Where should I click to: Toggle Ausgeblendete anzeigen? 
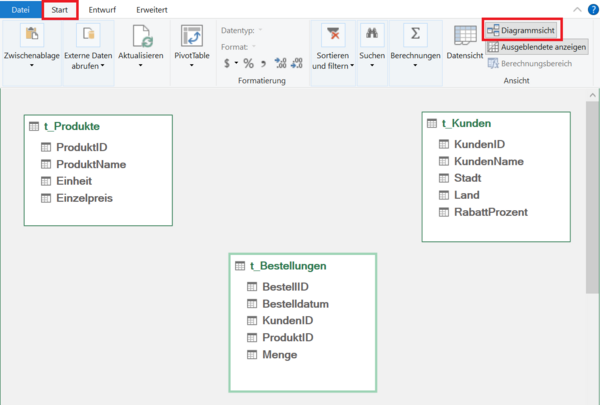pos(537,47)
